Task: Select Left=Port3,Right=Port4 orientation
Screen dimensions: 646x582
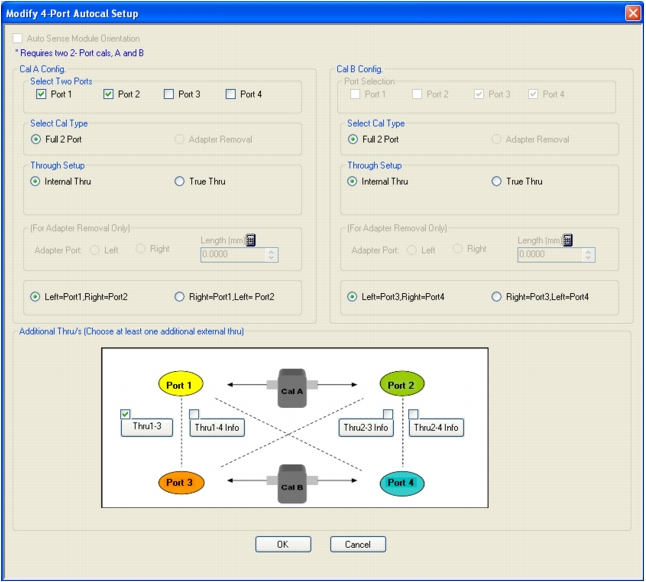Action: 352,297
